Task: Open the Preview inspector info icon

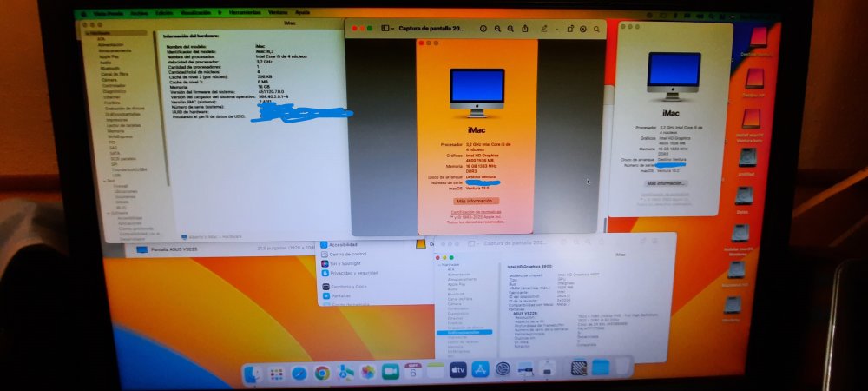Action: (x=483, y=29)
